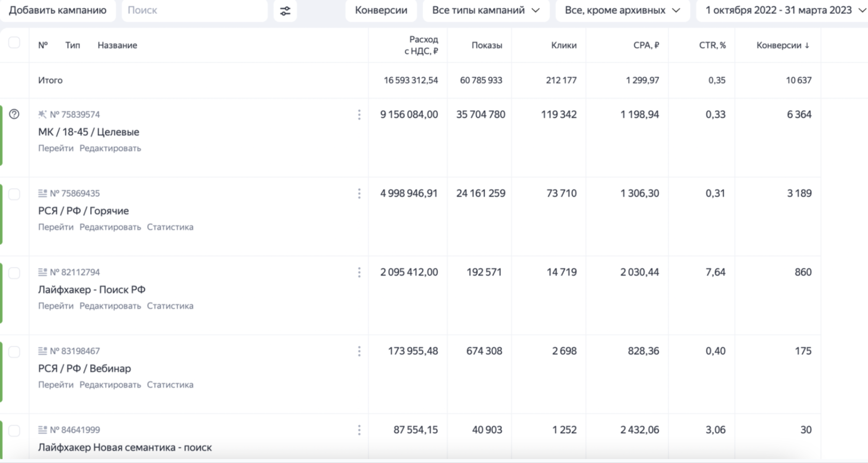
Task: Click the Конверсии button in the top toolbar
Action: (381, 10)
